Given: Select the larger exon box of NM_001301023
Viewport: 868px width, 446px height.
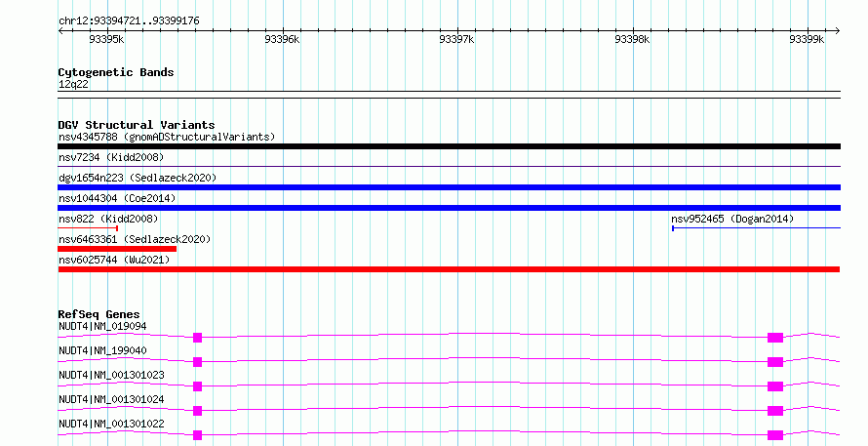Looking at the screenshot, I should tap(775, 386).
